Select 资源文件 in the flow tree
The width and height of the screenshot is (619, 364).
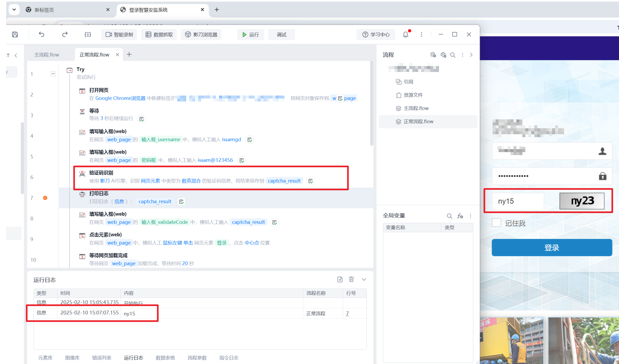pos(413,95)
